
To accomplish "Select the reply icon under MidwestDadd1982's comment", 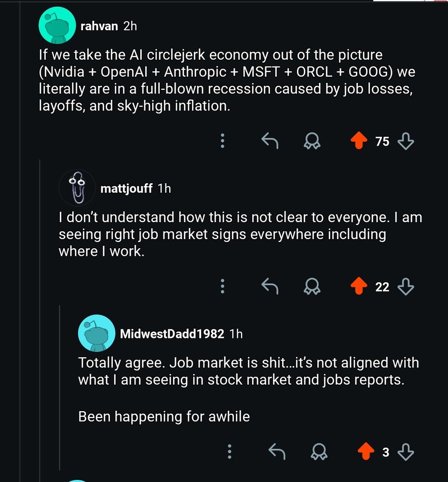I will [277, 451].
